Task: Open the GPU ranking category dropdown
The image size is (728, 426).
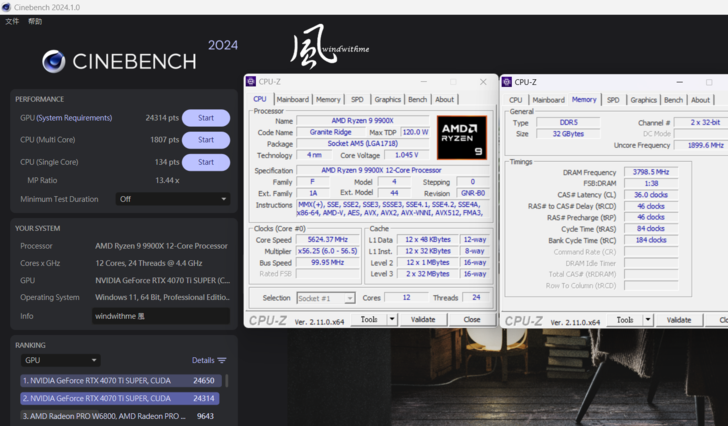Action: coord(60,360)
